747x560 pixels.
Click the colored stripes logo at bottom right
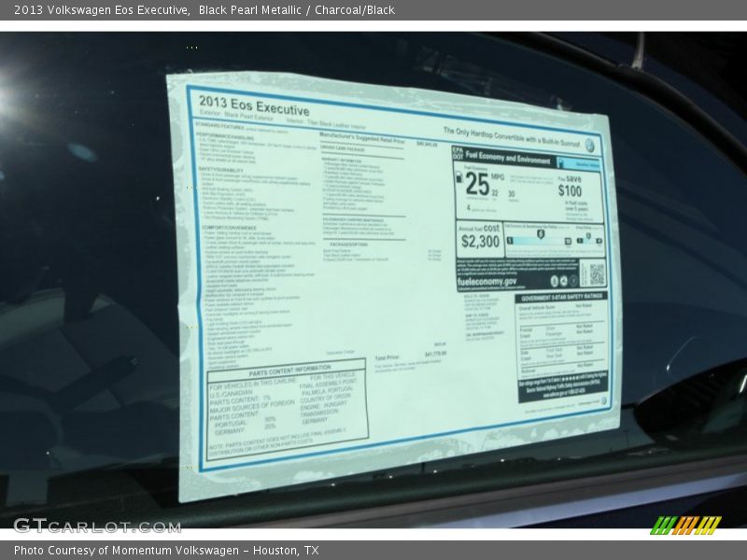[x=685, y=525]
